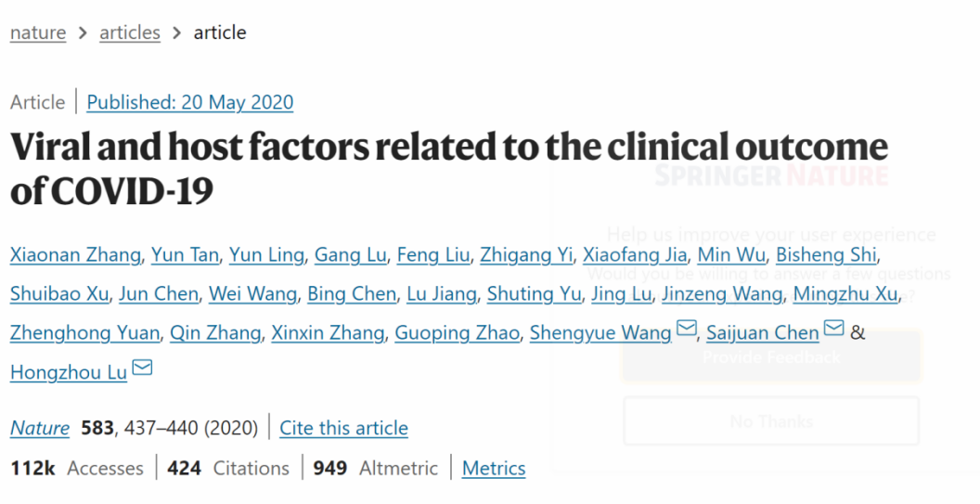The height and width of the screenshot is (504, 980).
Task: Go to the nature breadcrumb link
Action: tap(38, 32)
